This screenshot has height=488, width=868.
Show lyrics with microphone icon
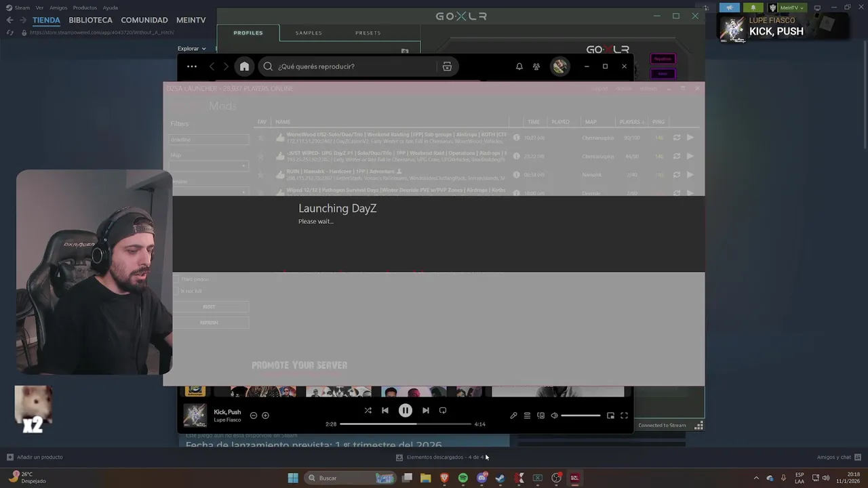coord(513,415)
